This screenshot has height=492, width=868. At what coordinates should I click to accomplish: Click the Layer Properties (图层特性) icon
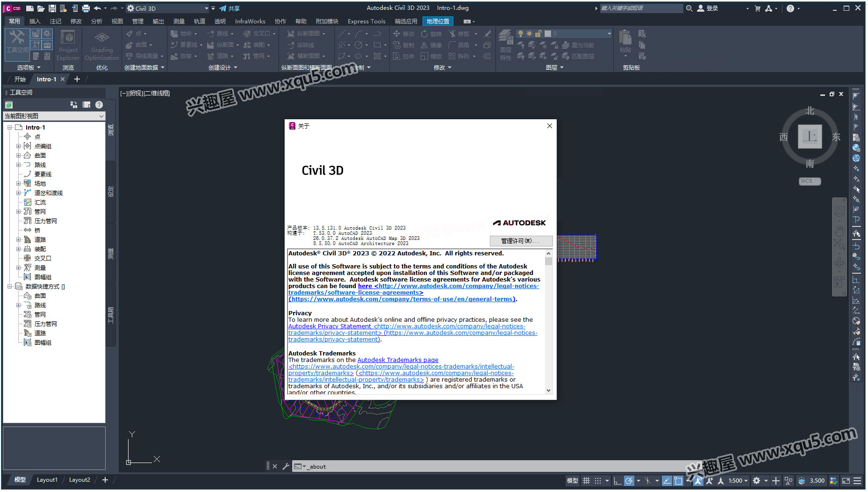click(506, 45)
